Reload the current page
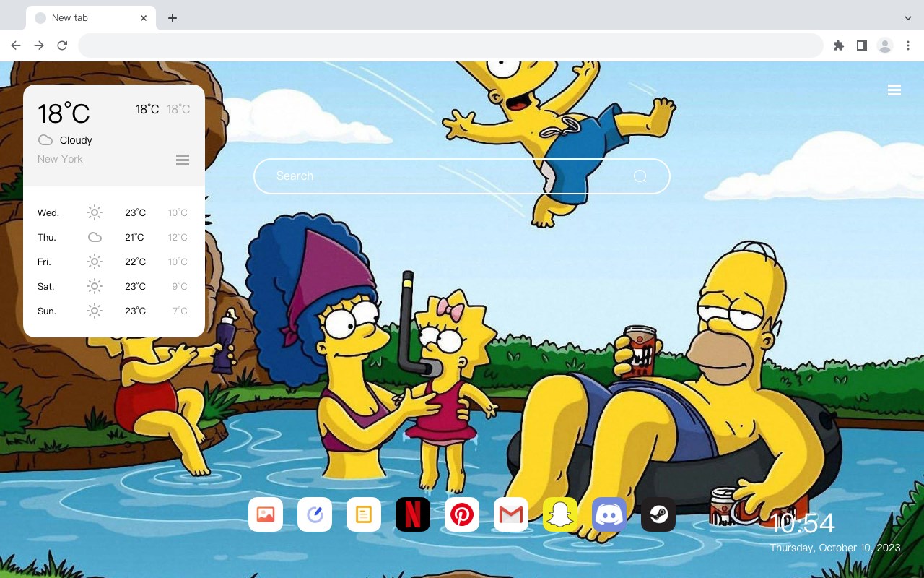Screen dimensions: 924x578 (62, 46)
